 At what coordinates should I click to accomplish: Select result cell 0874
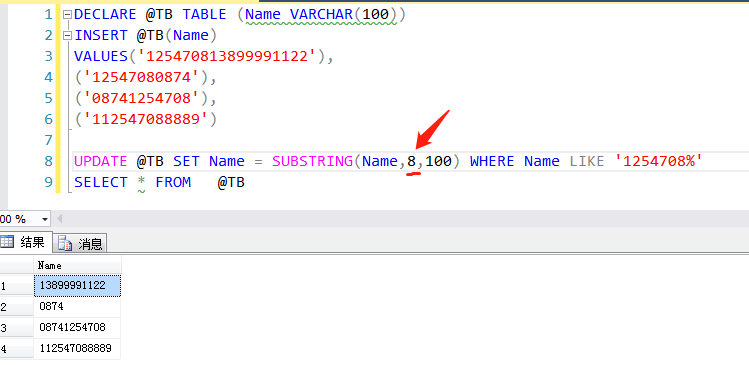pos(77,307)
